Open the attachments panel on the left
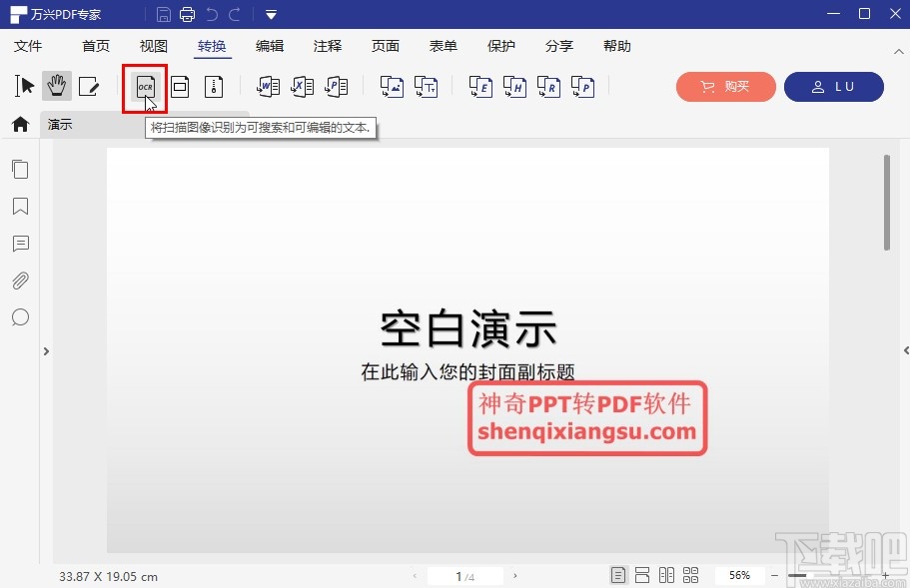The width and height of the screenshot is (910, 588). pos(20,281)
